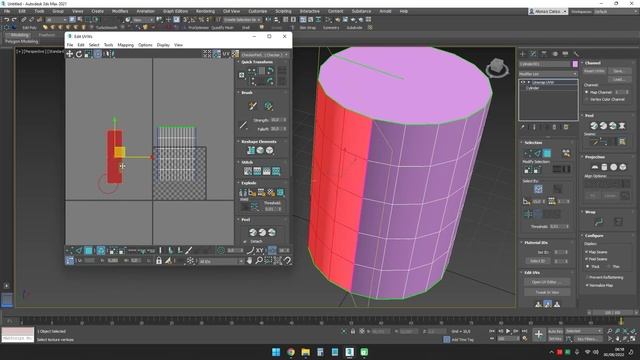This screenshot has height=360, width=640.
Task: Click the Save... button in Channel rollout
Action: click(x=619, y=71)
